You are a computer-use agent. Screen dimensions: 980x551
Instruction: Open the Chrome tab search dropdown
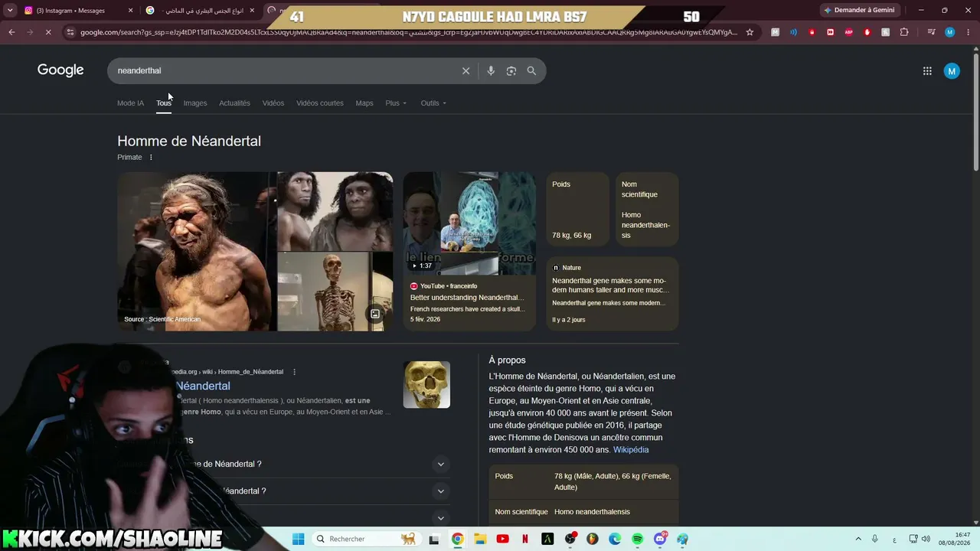point(10,10)
